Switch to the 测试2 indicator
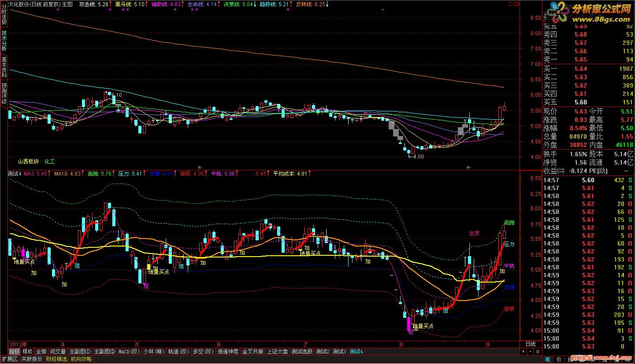Image resolution: width=635 pixels, height=364 pixels. click(x=323, y=352)
